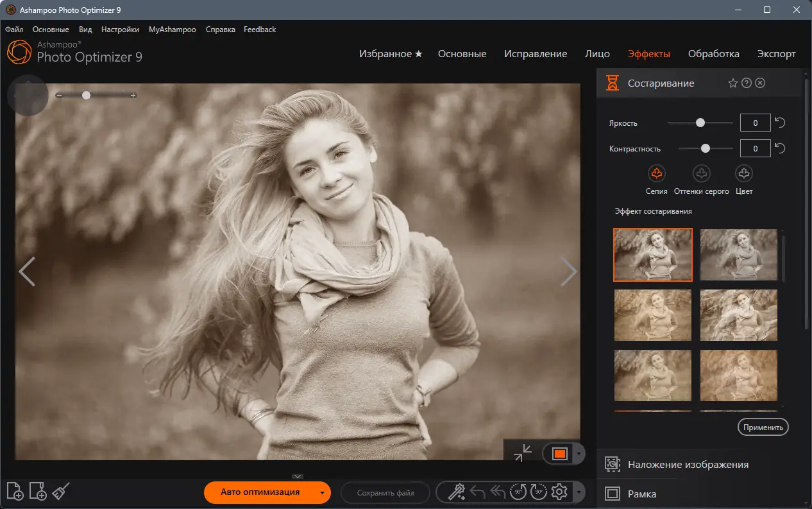Click the Ashampoo logo in header
Viewport: 812px width, 509px height.
point(19,53)
